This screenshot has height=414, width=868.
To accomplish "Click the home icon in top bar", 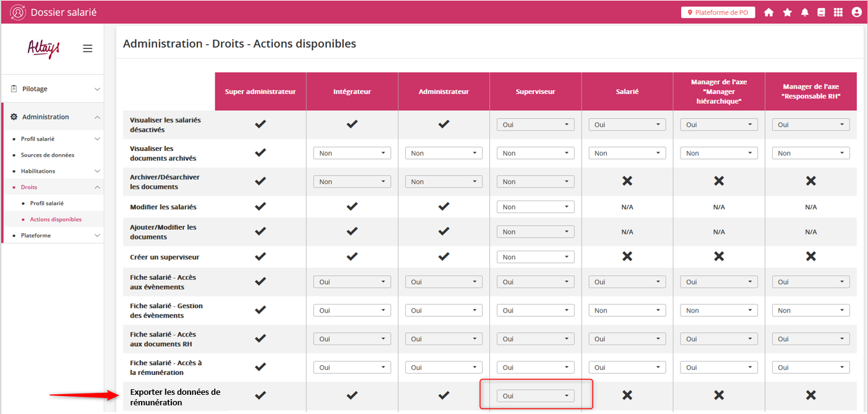I will 768,12.
